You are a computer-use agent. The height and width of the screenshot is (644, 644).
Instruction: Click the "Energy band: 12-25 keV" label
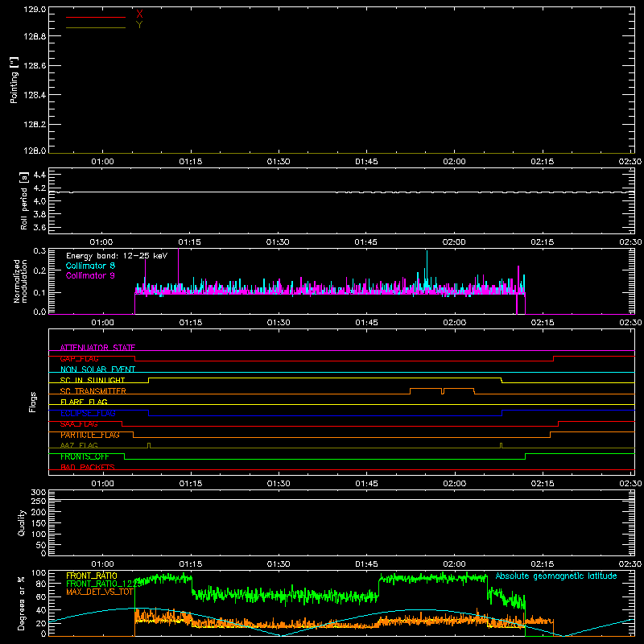(117, 256)
